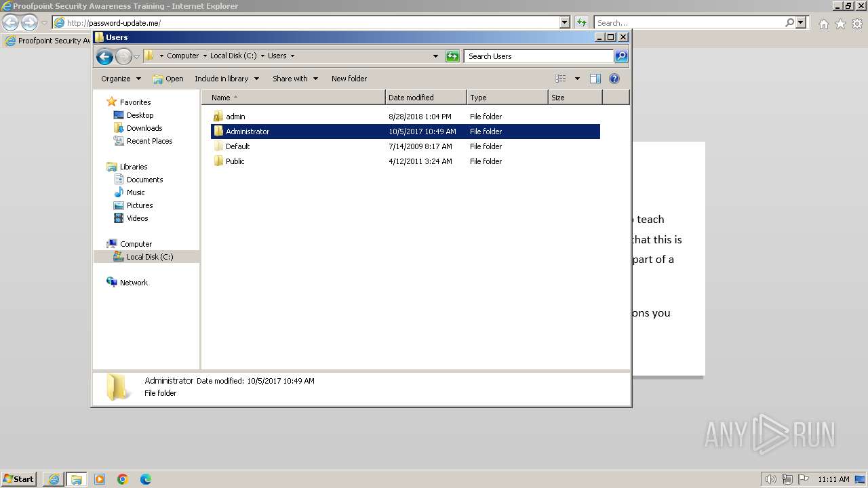This screenshot has height=488, width=868.
Task: Click the Explorer Back arrow button
Action: tap(104, 57)
